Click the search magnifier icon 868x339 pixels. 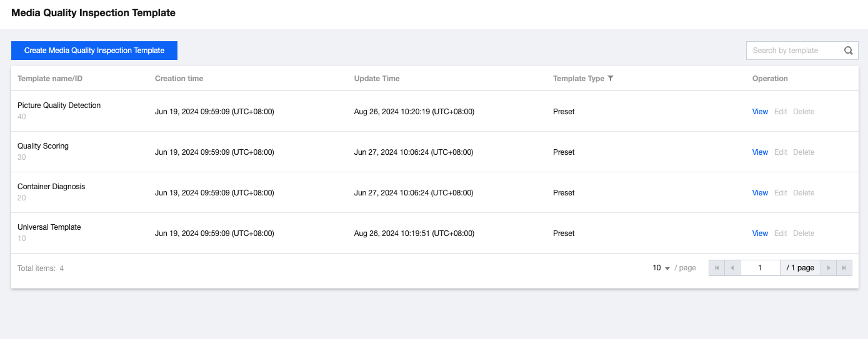pos(848,51)
